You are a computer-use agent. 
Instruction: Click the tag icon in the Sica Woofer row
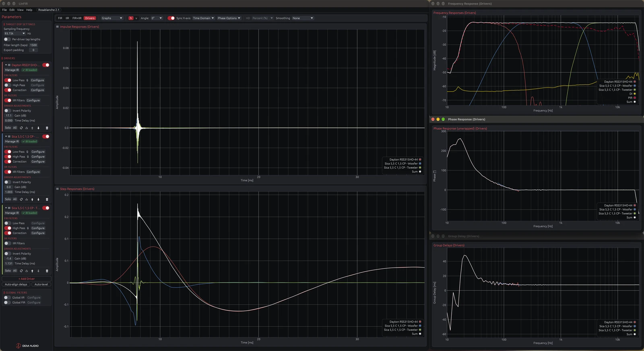click(21, 199)
